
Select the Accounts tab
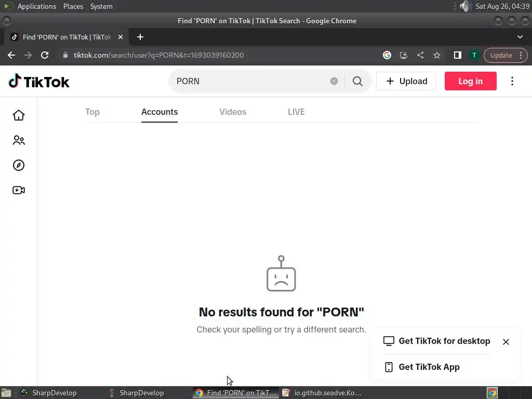tap(159, 112)
